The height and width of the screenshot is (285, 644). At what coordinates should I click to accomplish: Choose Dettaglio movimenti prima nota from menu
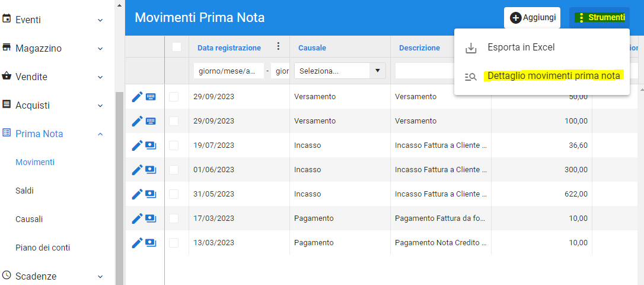(x=553, y=76)
